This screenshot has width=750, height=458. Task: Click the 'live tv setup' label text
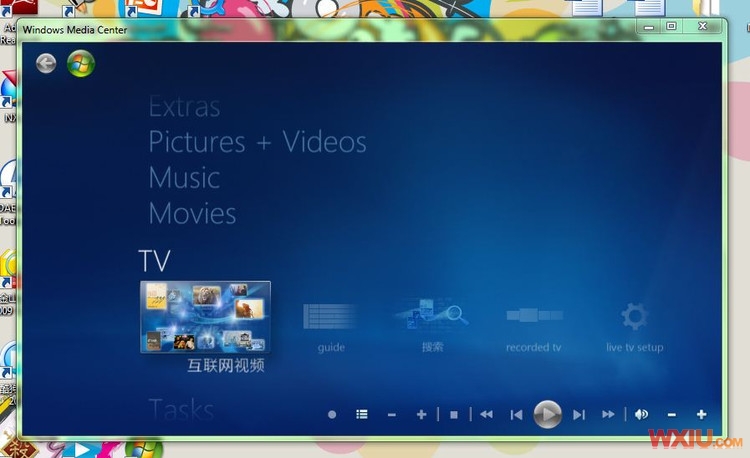pos(635,347)
